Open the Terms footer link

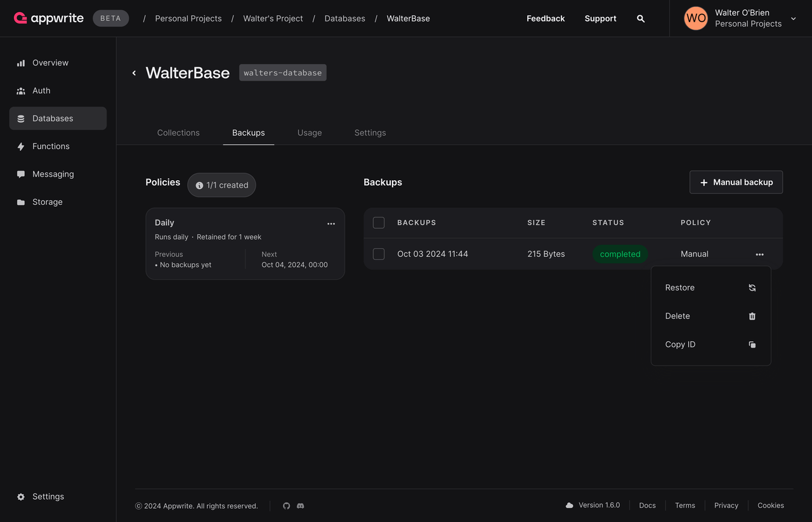click(685, 506)
